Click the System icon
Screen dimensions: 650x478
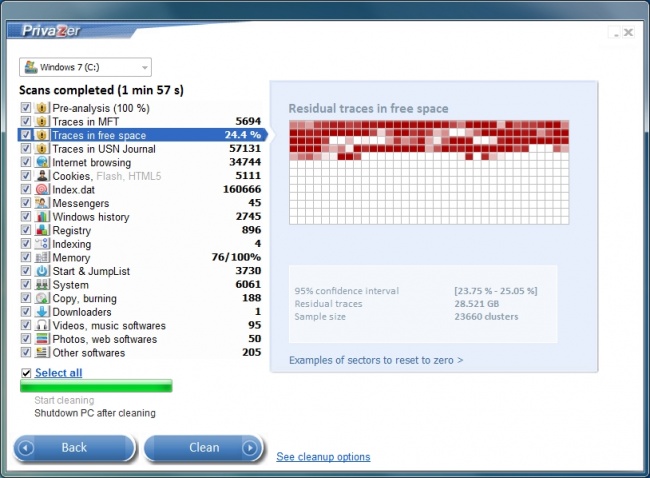tap(42, 285)
